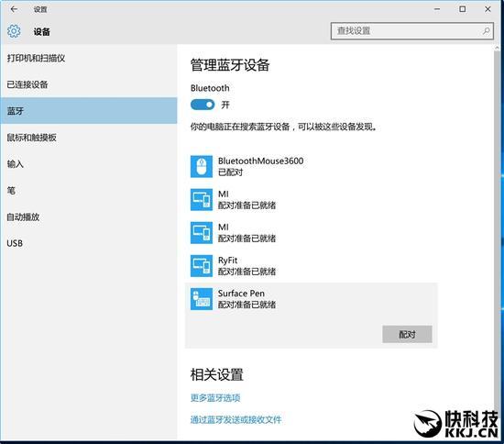Focus the 查找设置 search field
504x444 pixels.
[x=412, y=31]
